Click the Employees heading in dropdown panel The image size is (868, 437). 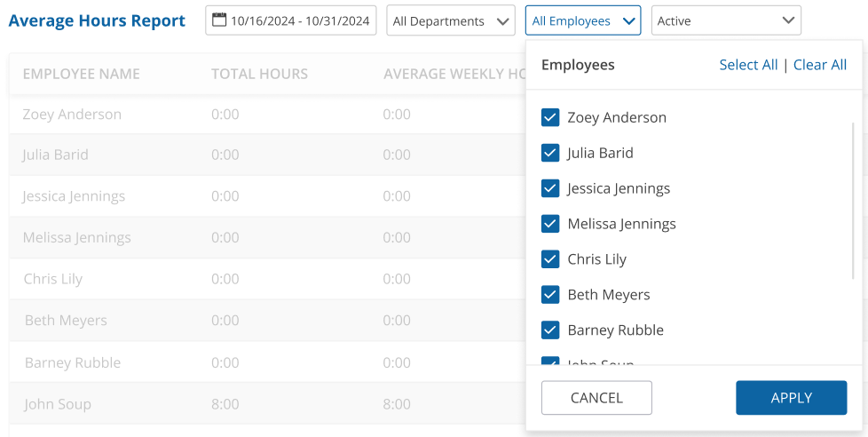(x=578, y=65)
